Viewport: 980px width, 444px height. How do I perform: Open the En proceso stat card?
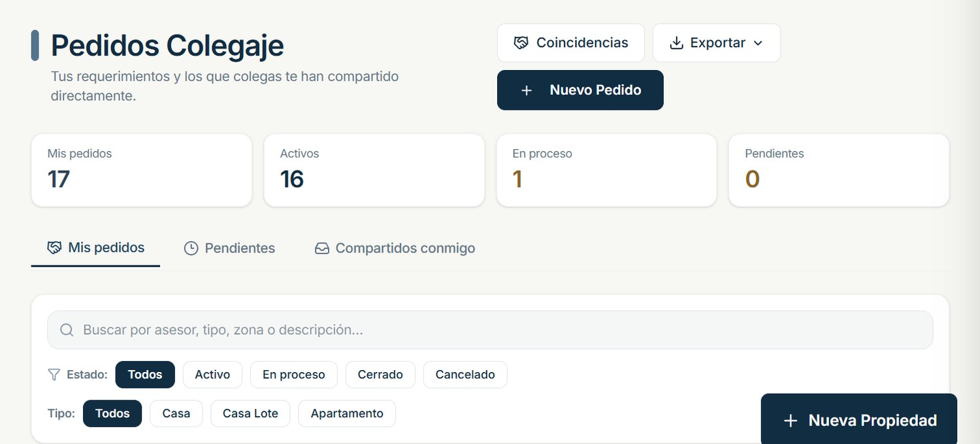(x=607, y=170)
